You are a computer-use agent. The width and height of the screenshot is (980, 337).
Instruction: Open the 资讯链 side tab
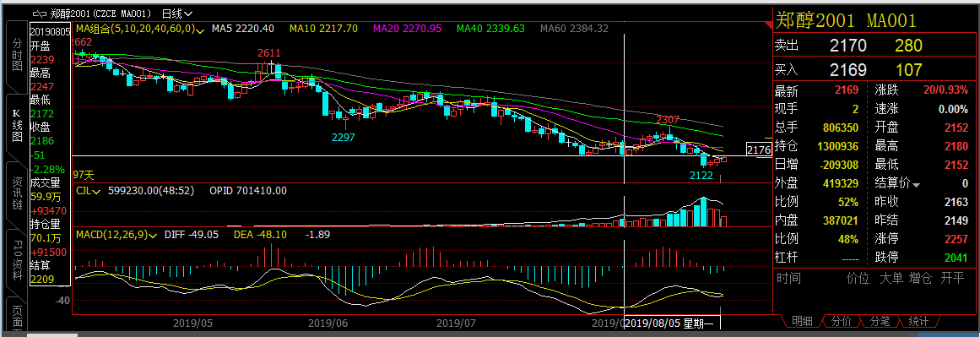[18, 193]
